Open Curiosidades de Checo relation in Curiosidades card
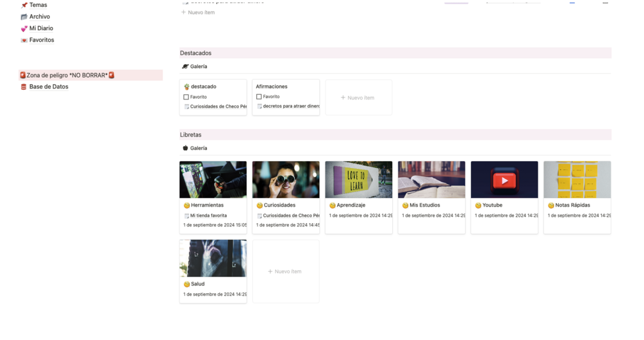The image size is (644, 340). click(x=291, y=216)
